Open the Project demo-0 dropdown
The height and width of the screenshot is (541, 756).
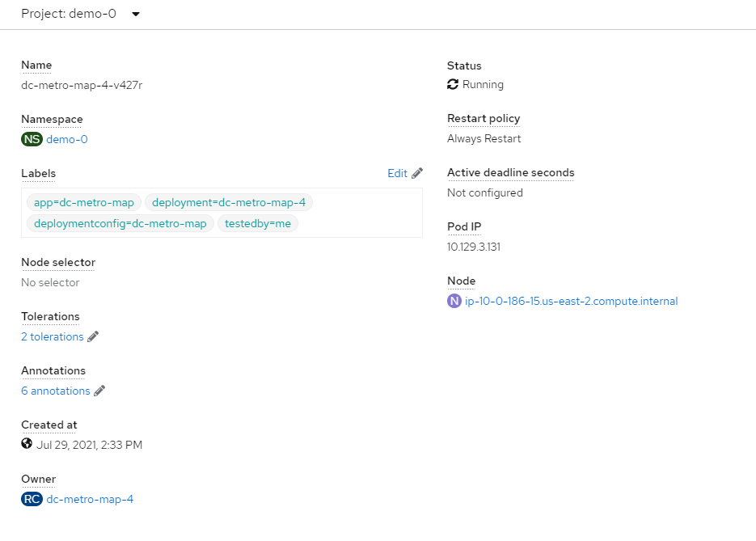(x=81, y=14)
